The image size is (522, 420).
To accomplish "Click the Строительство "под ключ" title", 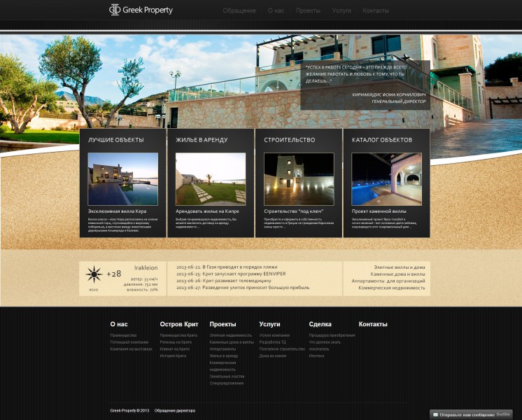I will point(294,211).
